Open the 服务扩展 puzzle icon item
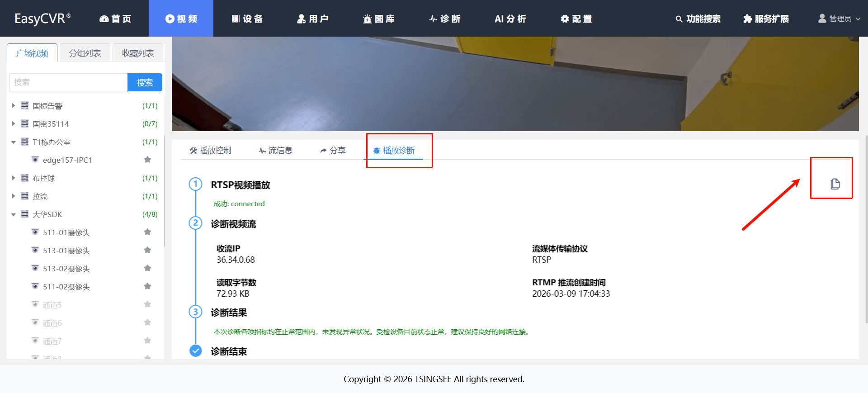The width and height of the screenshot is (868, 393). [x=766, y=19]
